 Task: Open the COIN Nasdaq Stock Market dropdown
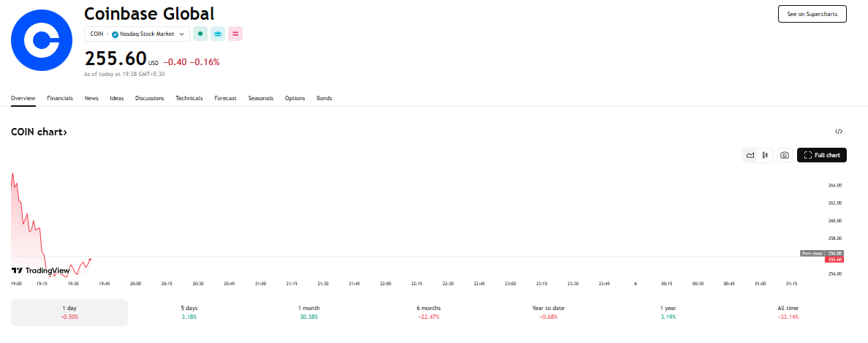[x=137, y=34]
